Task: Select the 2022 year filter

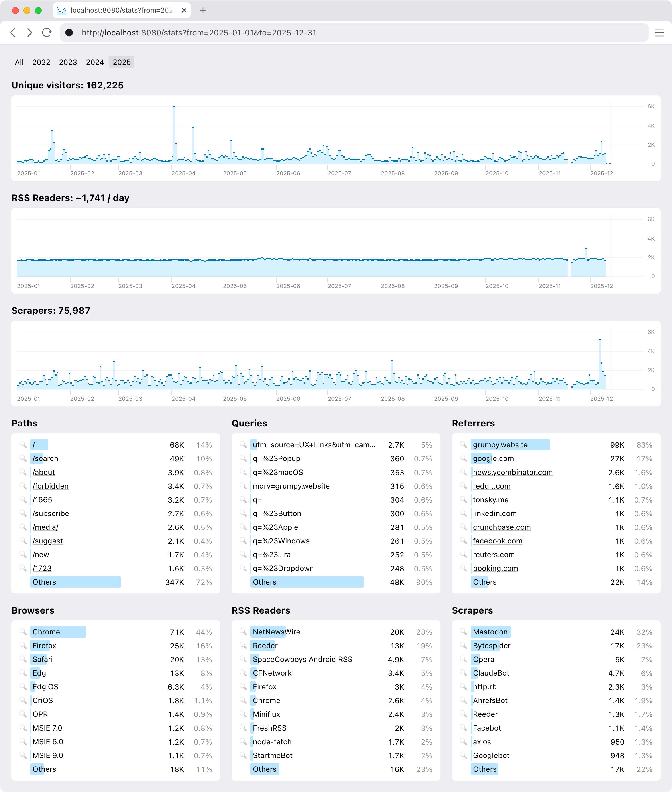Action: coord(41,62)
